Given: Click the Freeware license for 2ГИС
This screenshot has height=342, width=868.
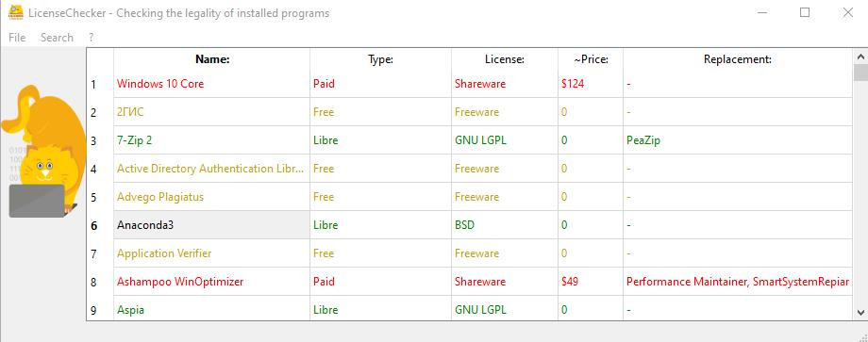Looking at the screenshot, I should point(505,112).
